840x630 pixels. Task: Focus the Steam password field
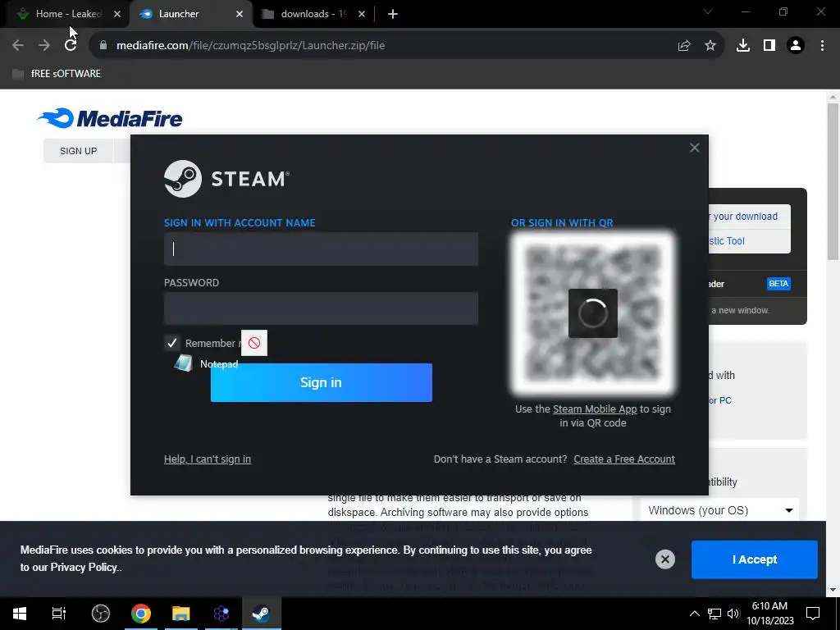321,308
